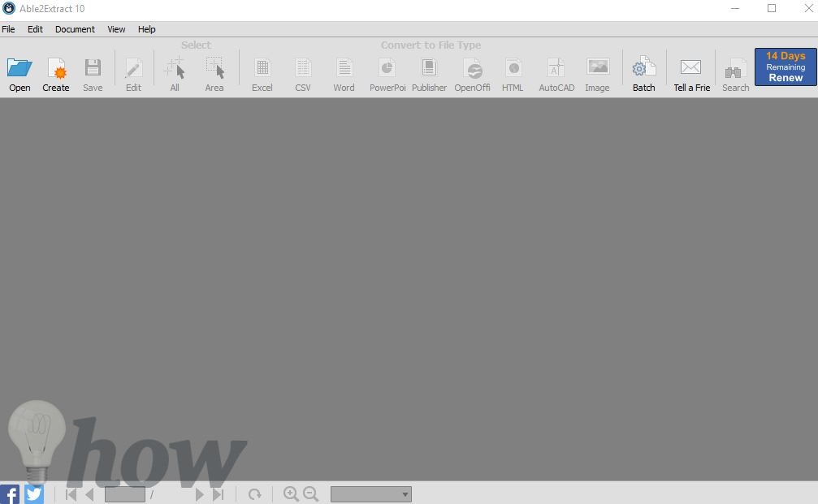Choose the Select All tool

[175, 67]
